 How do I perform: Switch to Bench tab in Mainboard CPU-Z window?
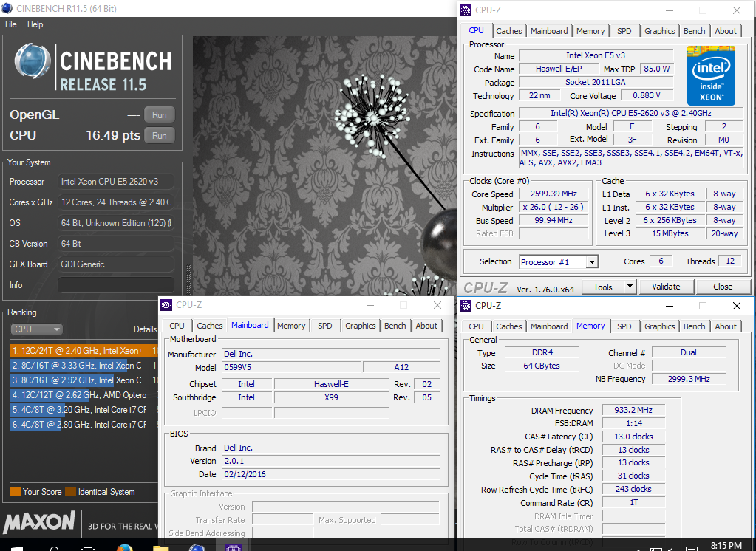(395, 326)
